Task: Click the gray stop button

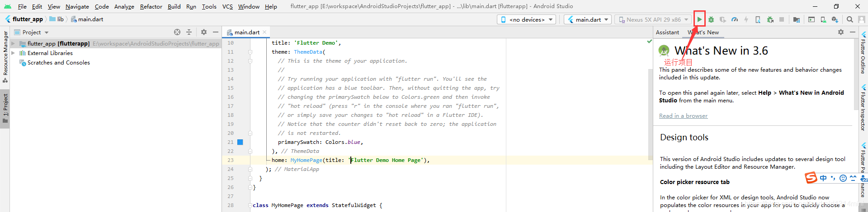Action: [x=782, y=19]
